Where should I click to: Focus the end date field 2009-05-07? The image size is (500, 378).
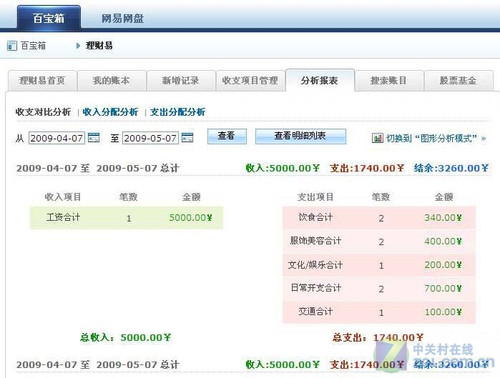(150, 138)
